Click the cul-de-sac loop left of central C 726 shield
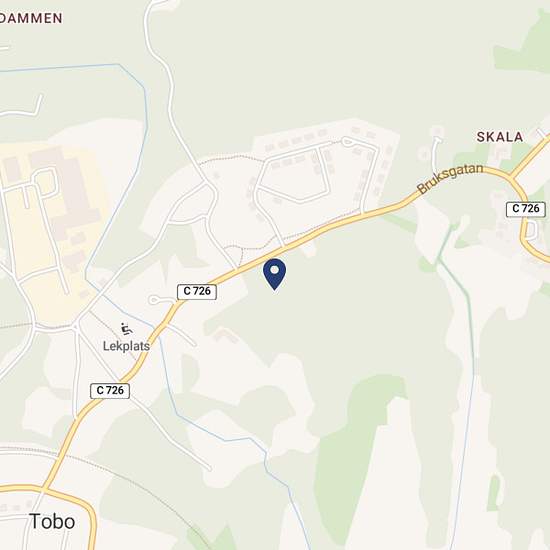 [154, 300]
